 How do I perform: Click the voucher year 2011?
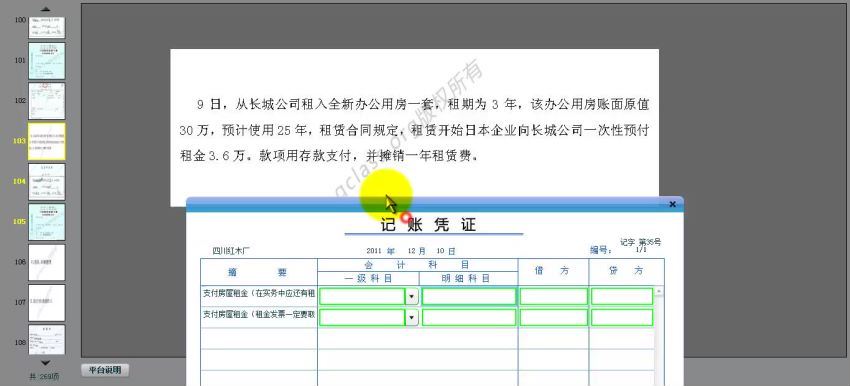click(375, 251)
